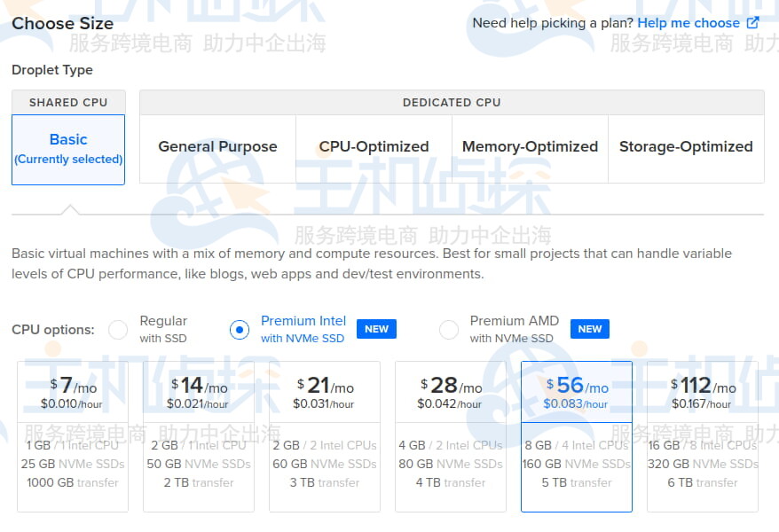Image resolution: width=779 pixels, height=532 pixels.
Task: Click the 16 GB / 8 Intel CPUs text
Action: tap(703, 445)
